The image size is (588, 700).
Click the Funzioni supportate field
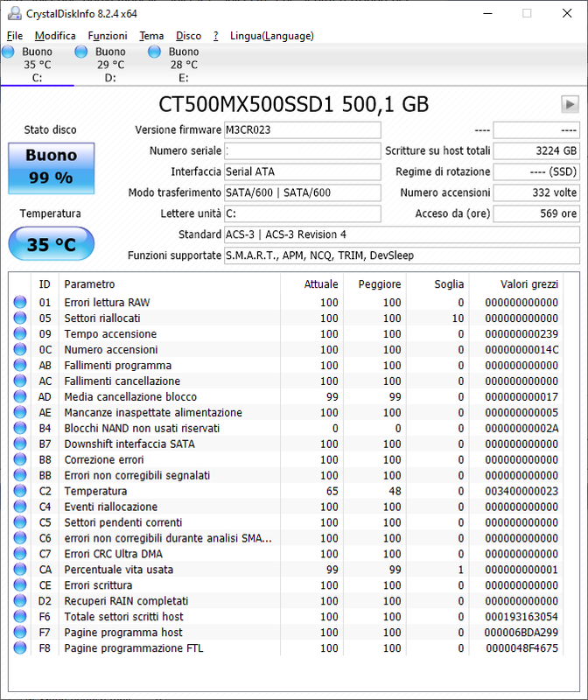coord(402,255)
